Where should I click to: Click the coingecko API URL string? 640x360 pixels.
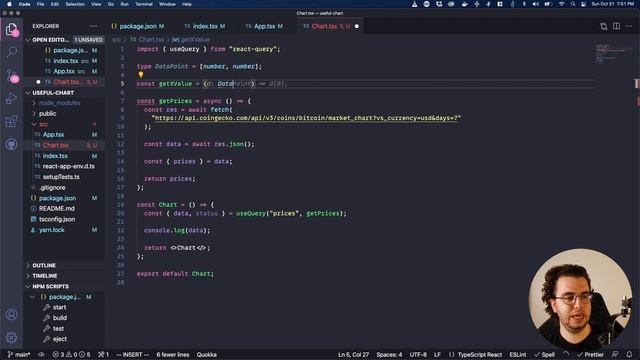(x=306, y=118)
